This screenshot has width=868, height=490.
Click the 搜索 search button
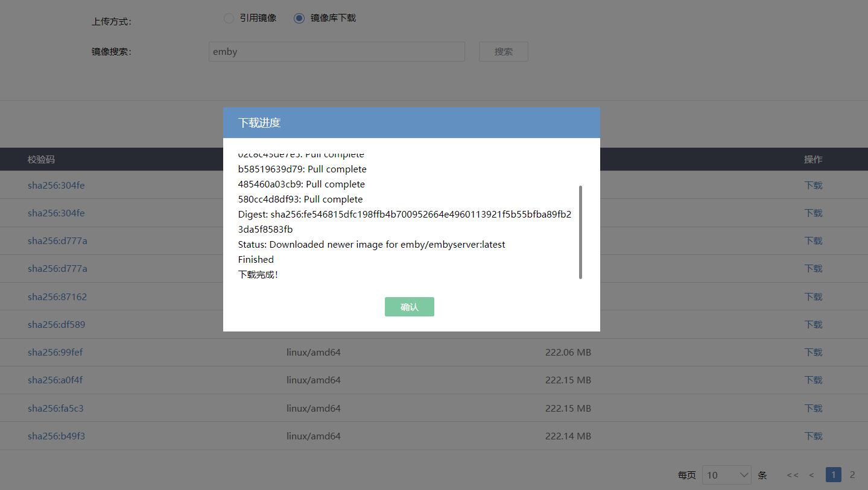pos(503,51)
